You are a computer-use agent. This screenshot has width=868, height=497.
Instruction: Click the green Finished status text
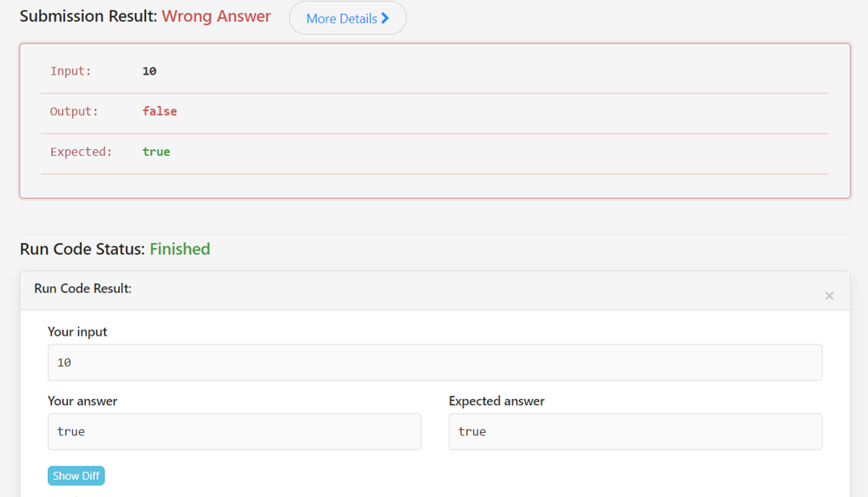180,249
